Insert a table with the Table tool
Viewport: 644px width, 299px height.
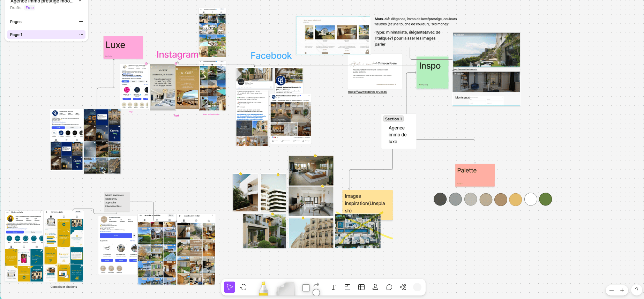(x=361, y=287)
